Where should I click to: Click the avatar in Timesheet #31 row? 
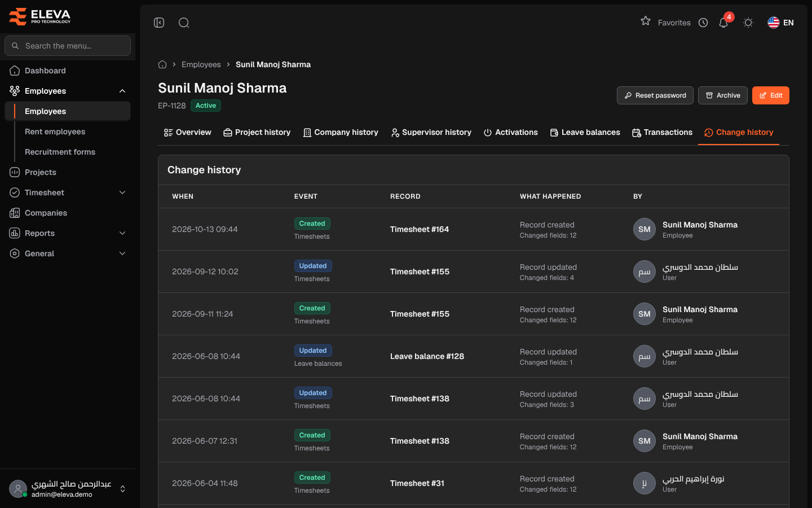point(645,483)
